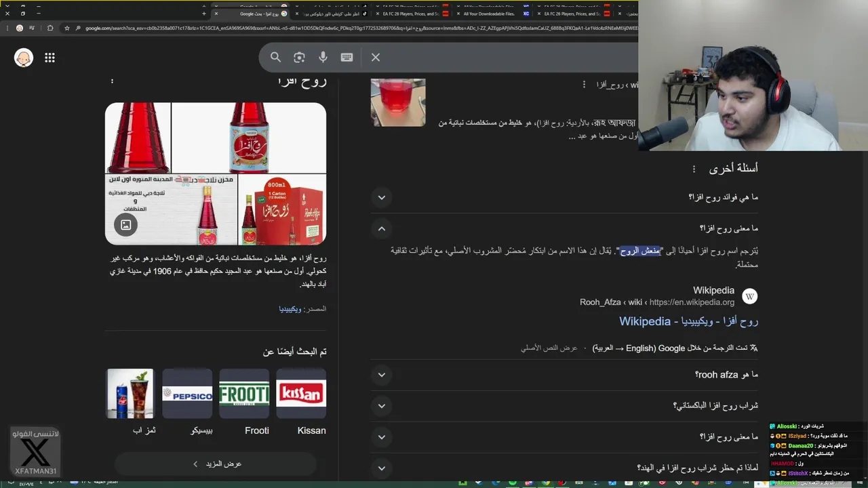Open the PepsiCo logo thumbnail
The width and height of the screenshot is (868, 488).
[187, 393]
